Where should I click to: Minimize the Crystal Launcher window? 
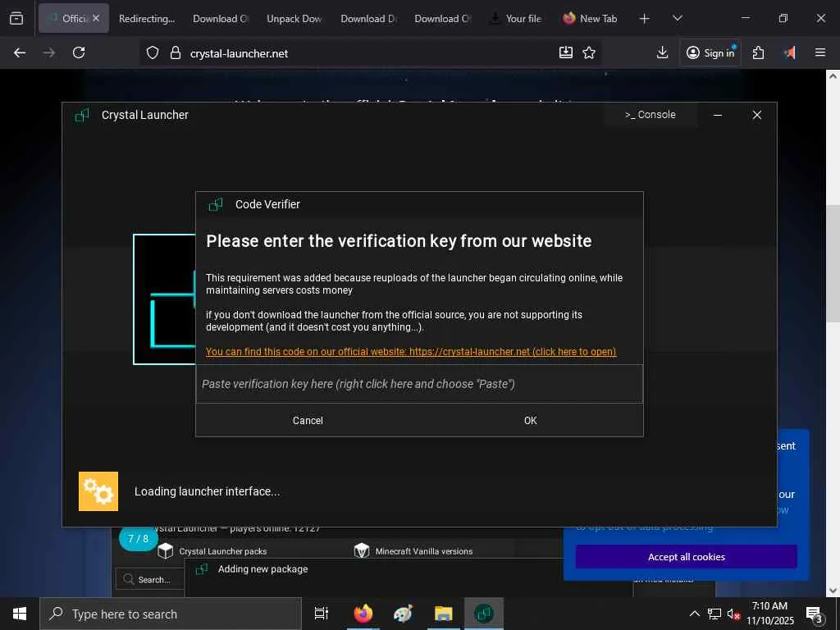point(718,115)
